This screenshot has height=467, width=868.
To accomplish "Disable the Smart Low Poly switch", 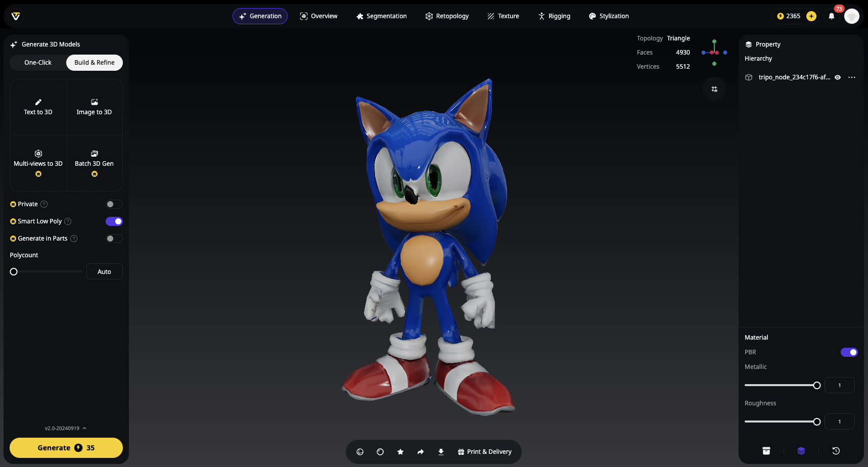I will [x=114, y=221].
